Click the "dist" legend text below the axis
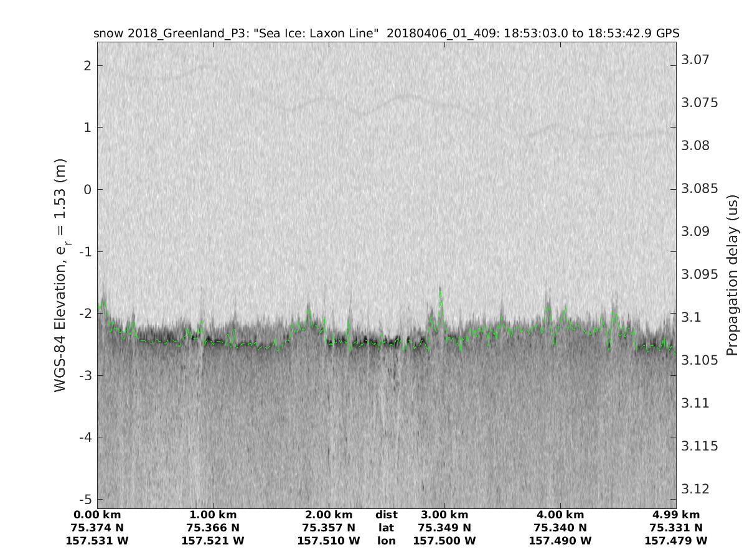The image size is (747, 560). tap(386, 515)
